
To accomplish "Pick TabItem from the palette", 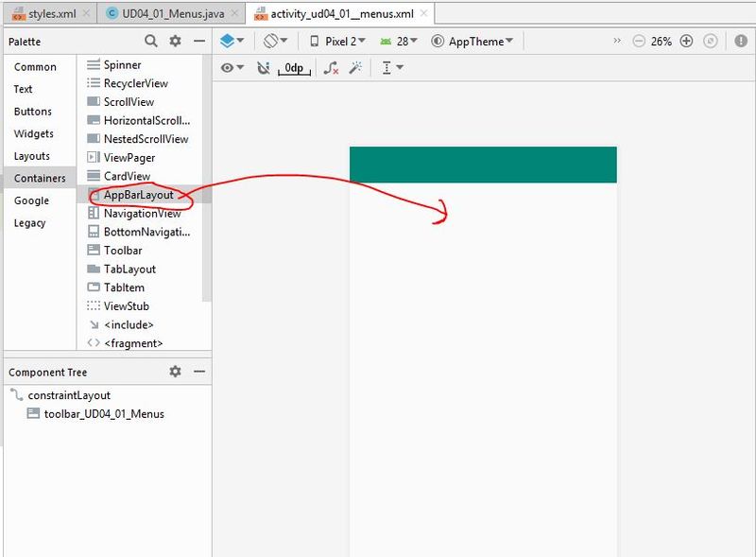I will 140,287.
